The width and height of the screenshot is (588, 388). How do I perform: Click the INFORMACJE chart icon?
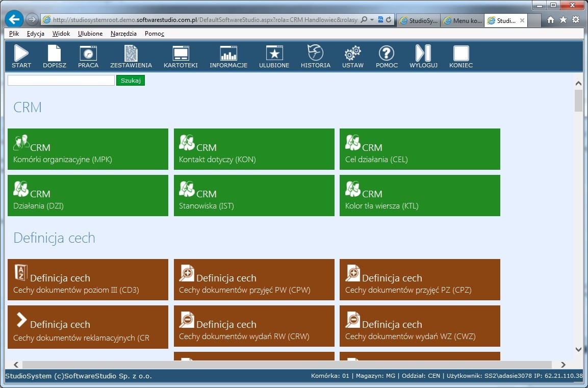click(x=228, y=56)
